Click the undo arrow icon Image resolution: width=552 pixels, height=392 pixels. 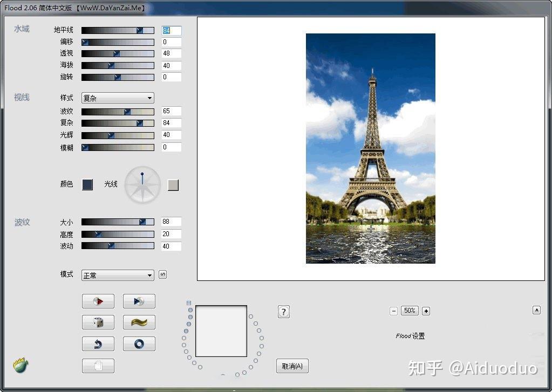click(98, 343)
